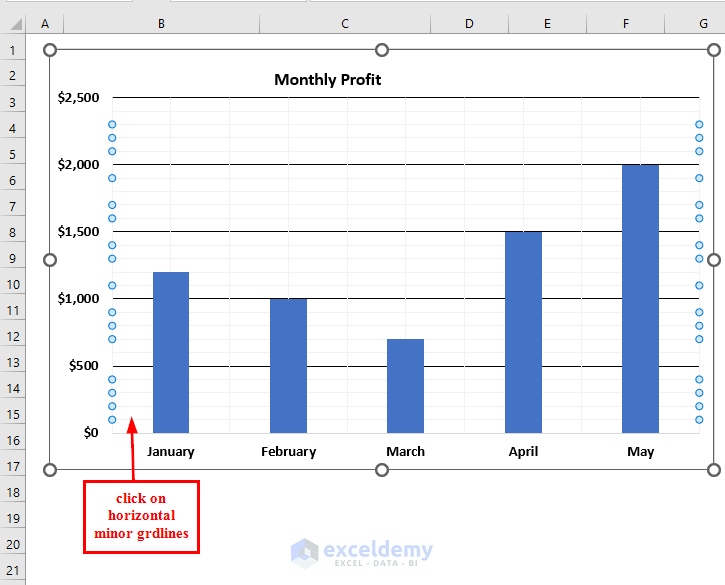Viewport: 725px width, 585px height.
Task: Click the $500 axis value
Action: point(84,366)
